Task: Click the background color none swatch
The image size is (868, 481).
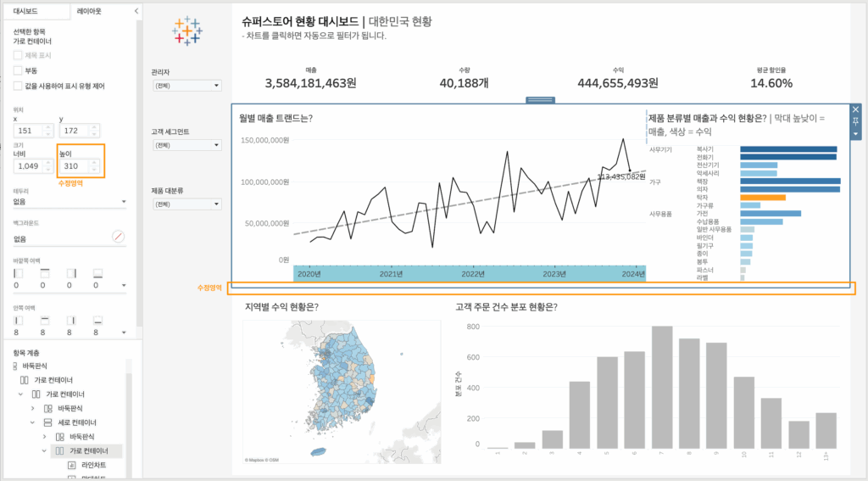Action: [118, 237]
